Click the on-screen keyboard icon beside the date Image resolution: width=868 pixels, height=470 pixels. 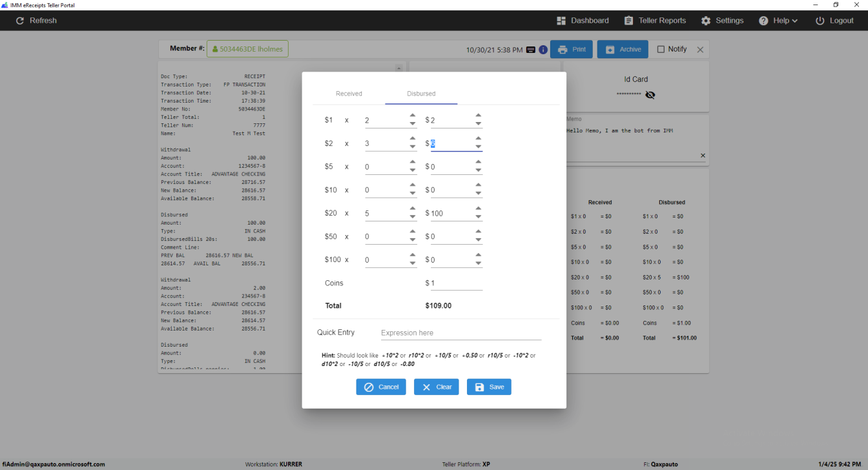tap(531, 50)
